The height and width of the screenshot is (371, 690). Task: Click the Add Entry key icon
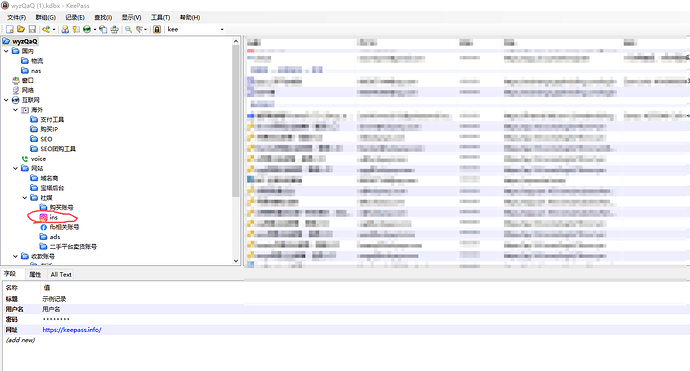46,29
